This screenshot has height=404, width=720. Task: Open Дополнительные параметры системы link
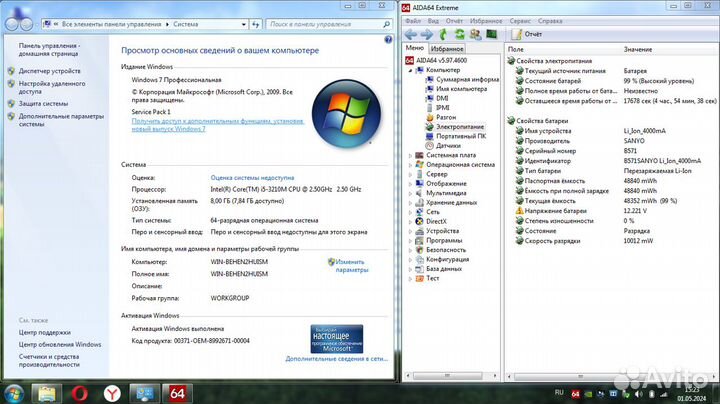coord(61,120)
